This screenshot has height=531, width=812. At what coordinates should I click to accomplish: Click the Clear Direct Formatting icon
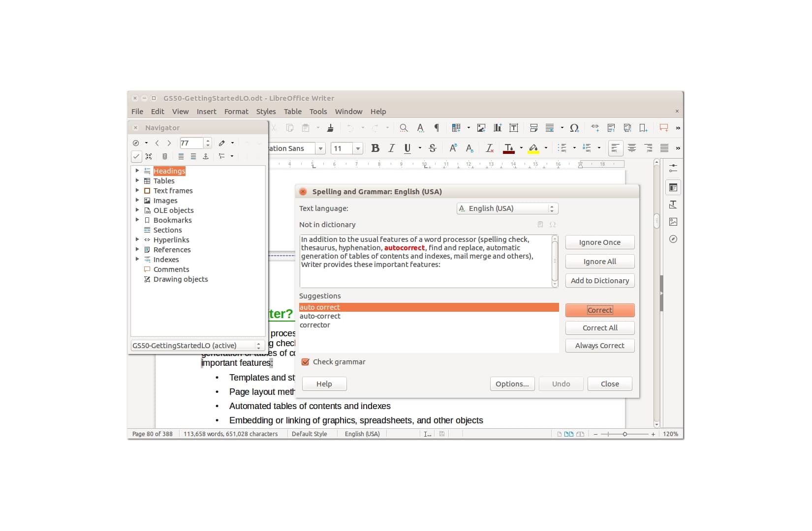click(490, 148)
